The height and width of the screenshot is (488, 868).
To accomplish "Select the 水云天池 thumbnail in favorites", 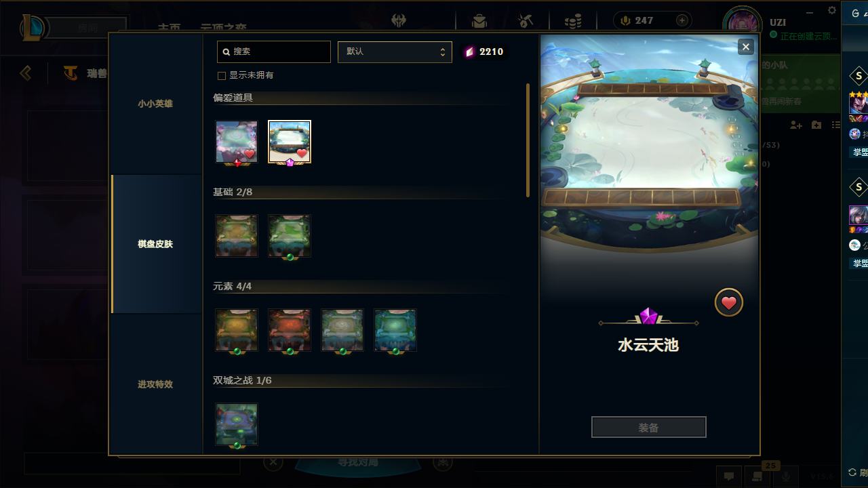I will [290, 142].
